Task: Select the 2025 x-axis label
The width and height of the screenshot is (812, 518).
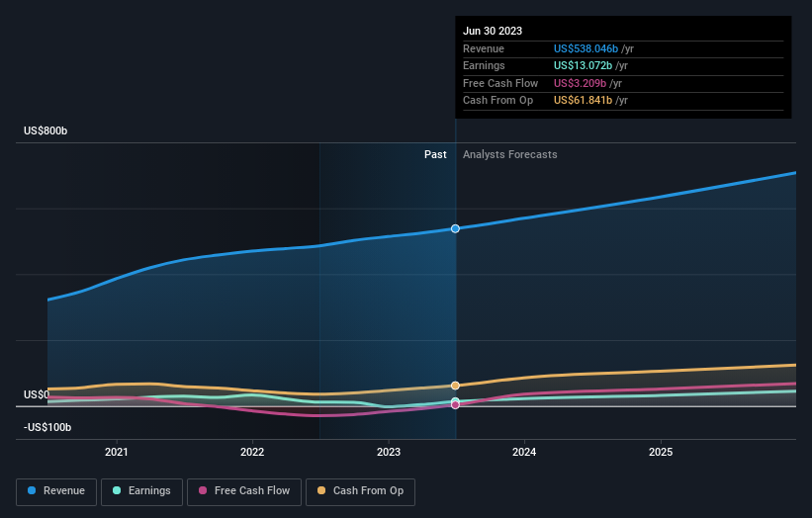Action: pyautogui.click(x=661, y=452)
